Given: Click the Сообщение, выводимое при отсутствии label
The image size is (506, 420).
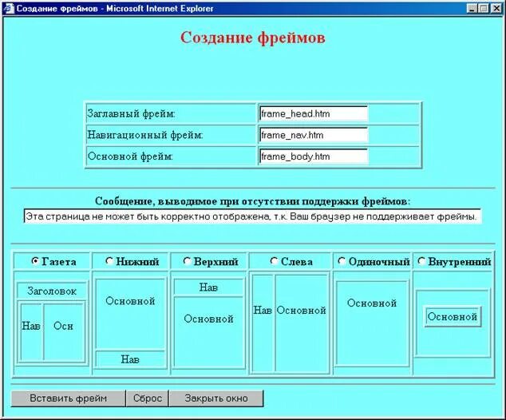Looking at the screenshot, I should pyautogui.click(x=253, y=201).
